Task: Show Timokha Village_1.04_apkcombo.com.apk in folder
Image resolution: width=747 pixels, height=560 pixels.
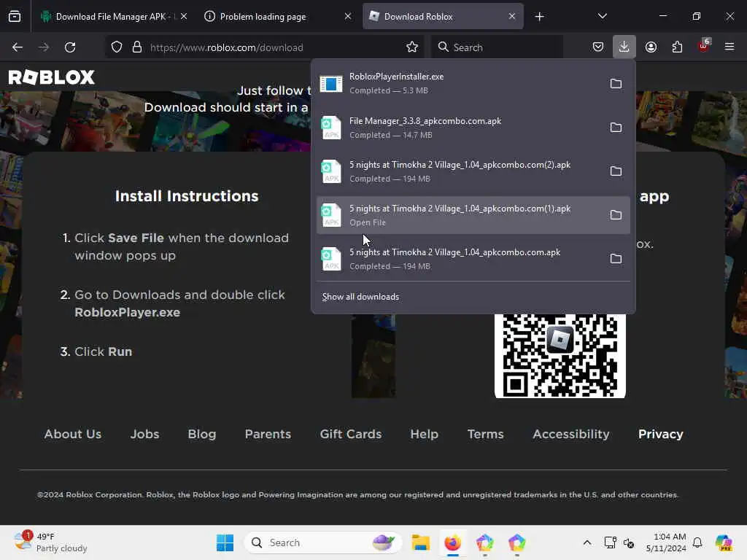Action: pos(616,259)
